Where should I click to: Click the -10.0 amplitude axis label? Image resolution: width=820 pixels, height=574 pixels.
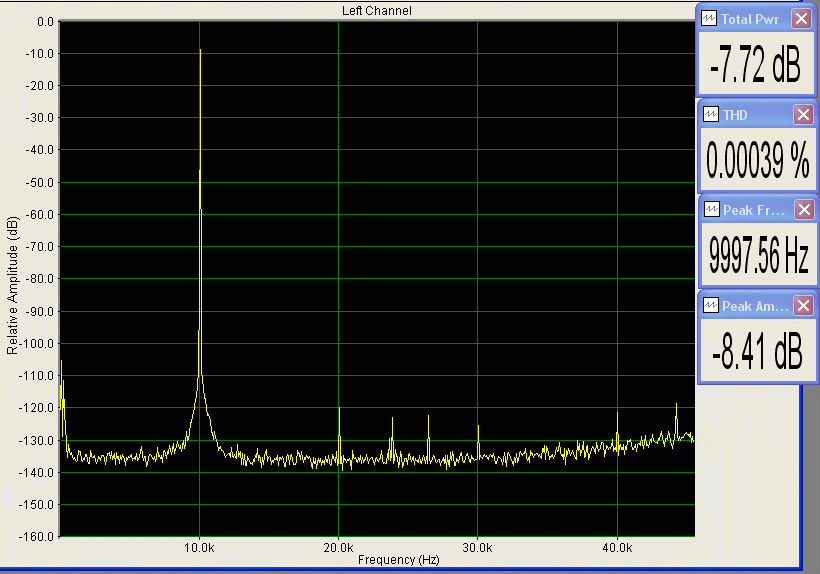[40, 54]
